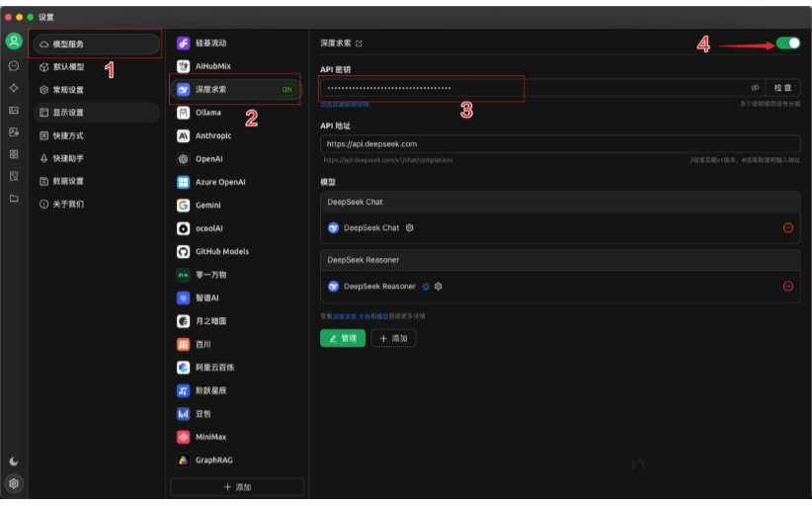Open the image painting sidebar icon
This screenshot has height=506, width=812.
click(14, 111)
